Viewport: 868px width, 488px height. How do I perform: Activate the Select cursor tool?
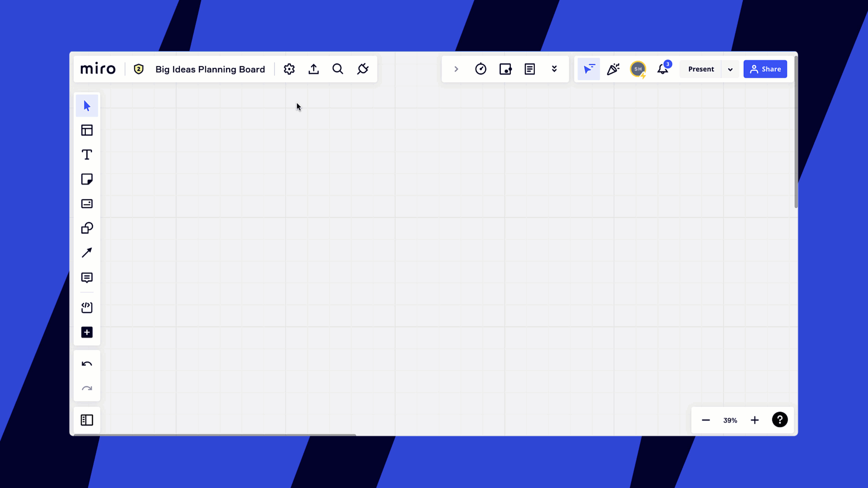(87, 106)
